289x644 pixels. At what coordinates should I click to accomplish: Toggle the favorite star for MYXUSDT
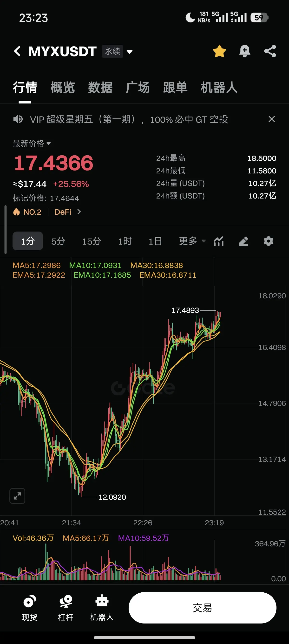219,51
